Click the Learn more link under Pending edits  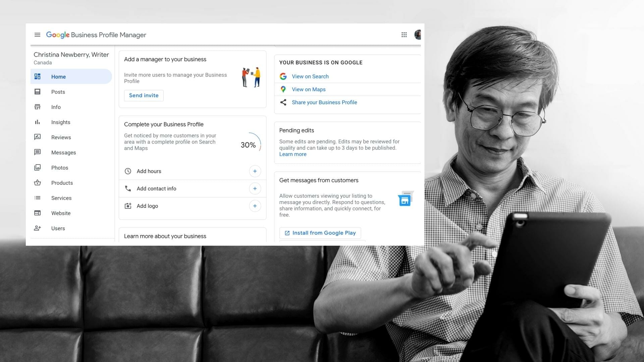tap(292, 155)
